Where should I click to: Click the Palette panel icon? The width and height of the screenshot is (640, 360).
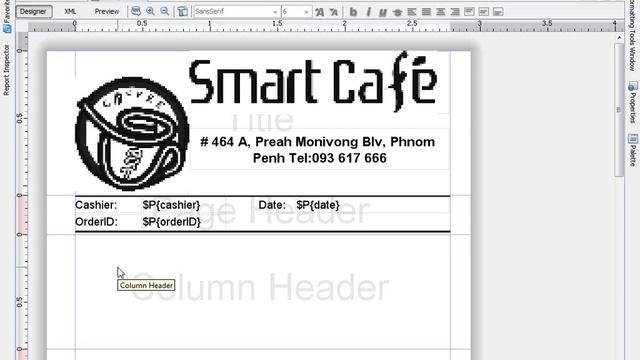[x=633, y=139]
